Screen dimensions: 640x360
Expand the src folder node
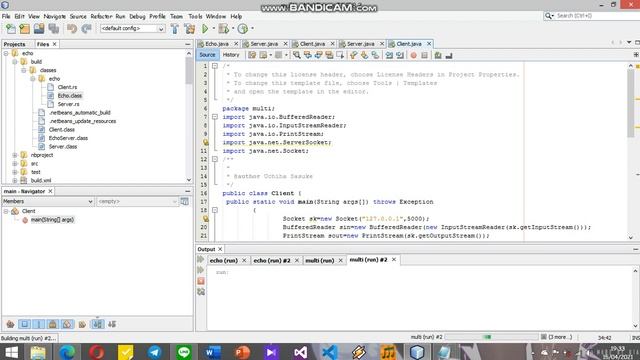click(15, 163)
